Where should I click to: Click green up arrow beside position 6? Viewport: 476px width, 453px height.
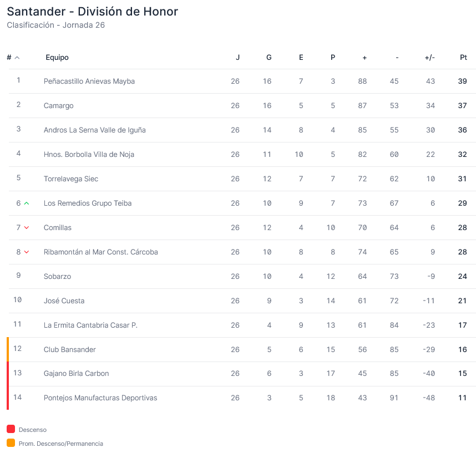pyautogui.click(x=27, y=203)
